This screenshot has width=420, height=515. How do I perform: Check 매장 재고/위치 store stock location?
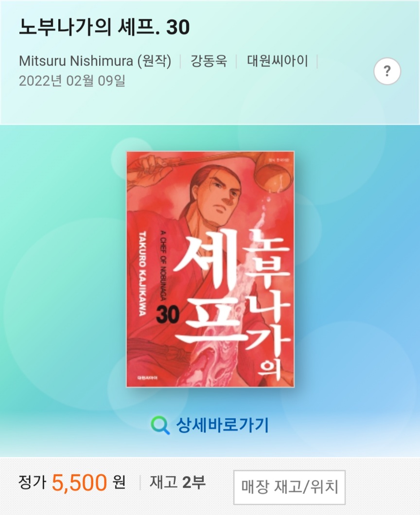[x=289, y=487]
